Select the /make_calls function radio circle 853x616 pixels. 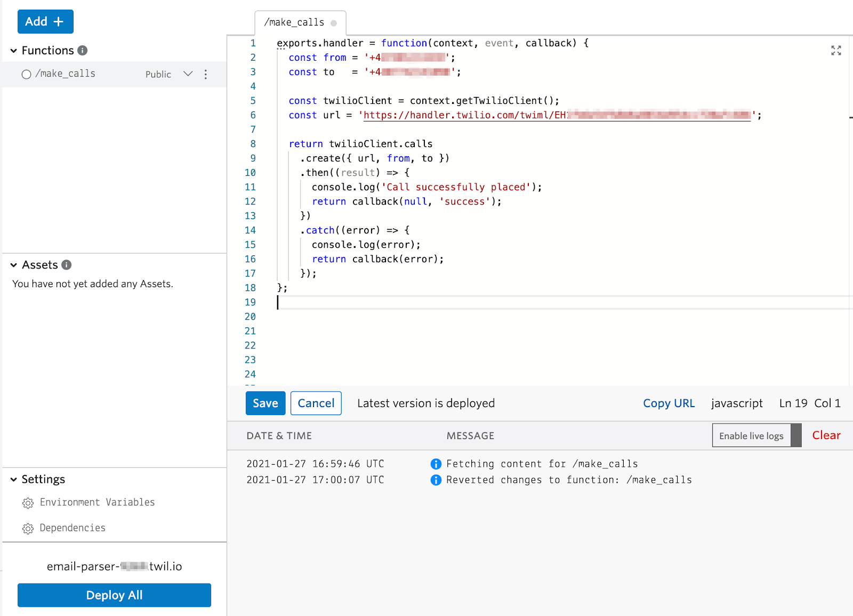coord(26,74)
